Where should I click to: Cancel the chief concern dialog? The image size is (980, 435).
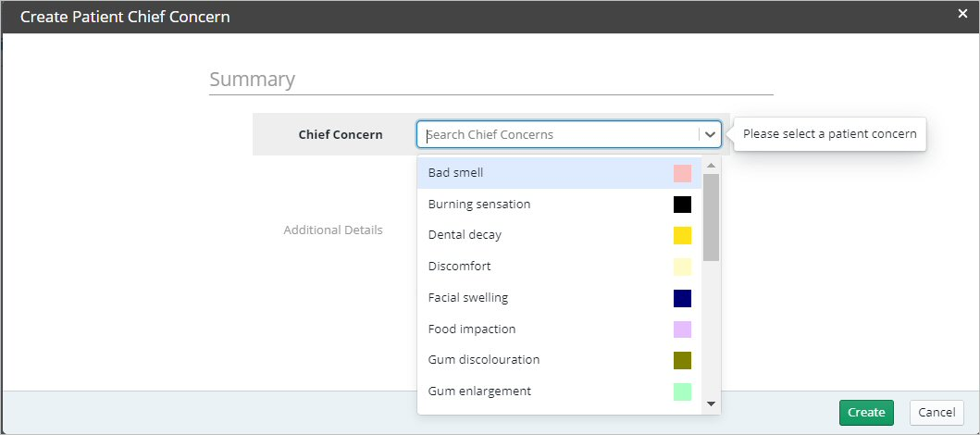pyautogui.click(x=937, y=413)
